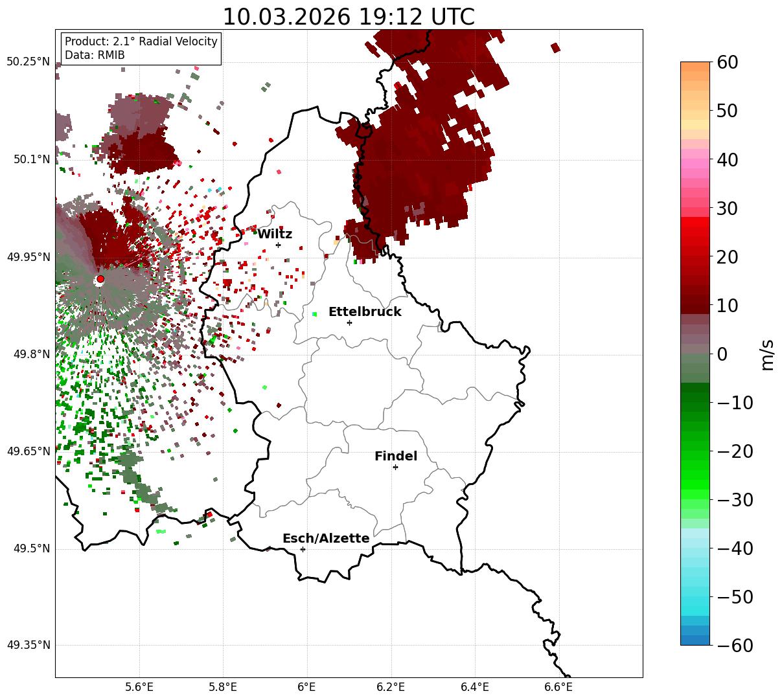Viewport: 782px width, 700px height.
Task: Click the Ettelbruck station cross marker
Action: pyautogui.click(x=349, y=322)
